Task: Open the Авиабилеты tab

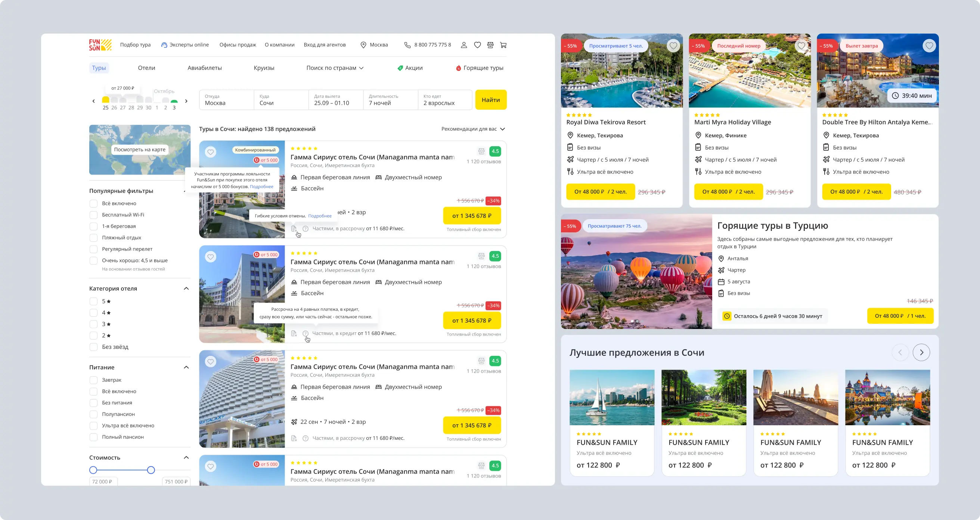Action: point(205,68)
